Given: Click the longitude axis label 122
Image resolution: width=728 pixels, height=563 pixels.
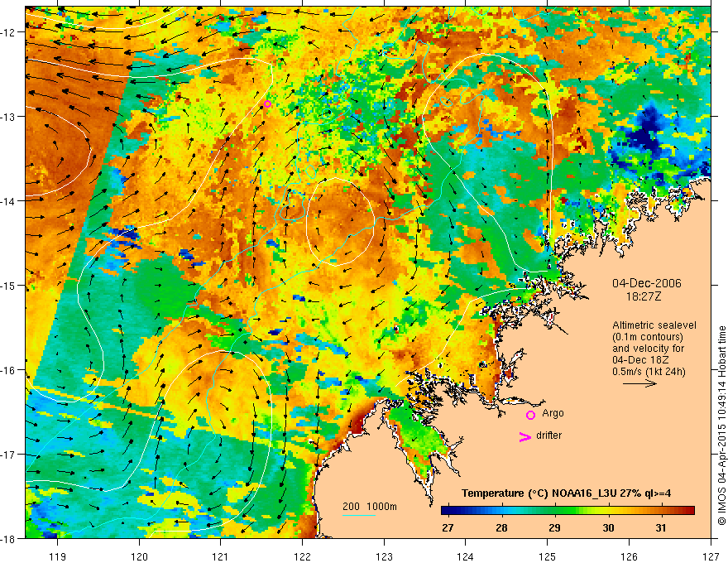Looking at the screenshot, I should 302,556.
